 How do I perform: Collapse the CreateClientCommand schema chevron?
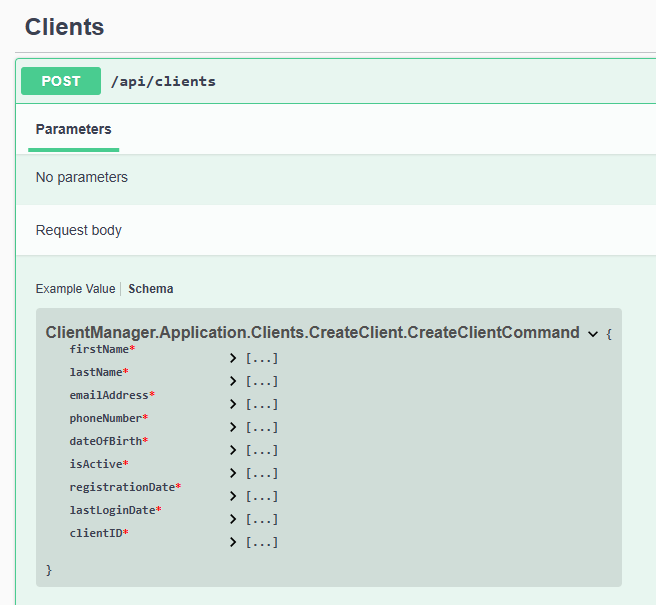click(593, 334)
